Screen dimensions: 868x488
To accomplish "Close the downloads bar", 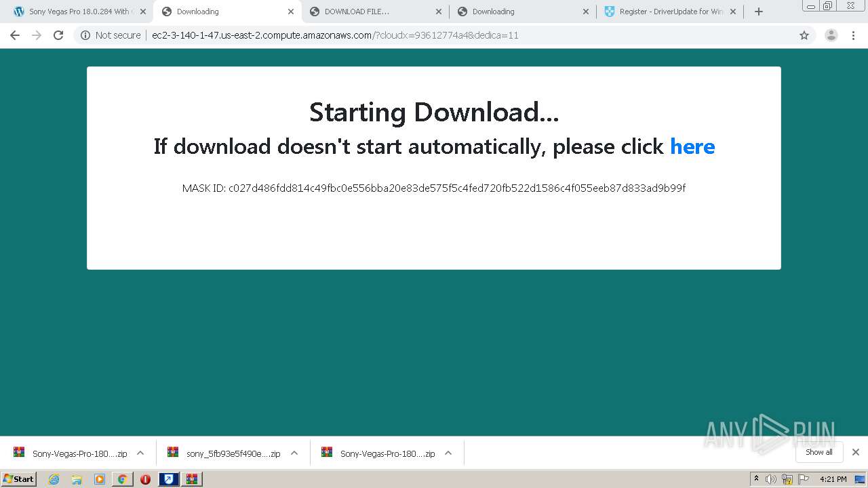I will (x=856, y=452).
